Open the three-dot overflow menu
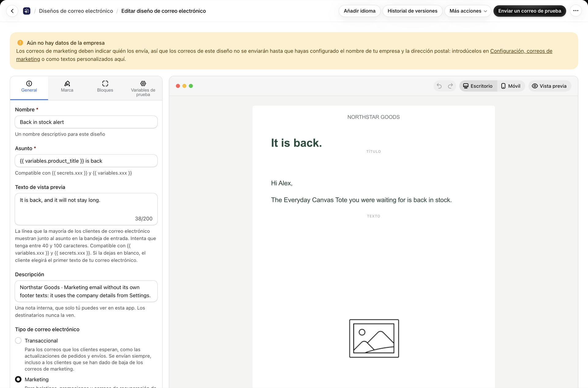The image size is (588, 388). [576, 11]
